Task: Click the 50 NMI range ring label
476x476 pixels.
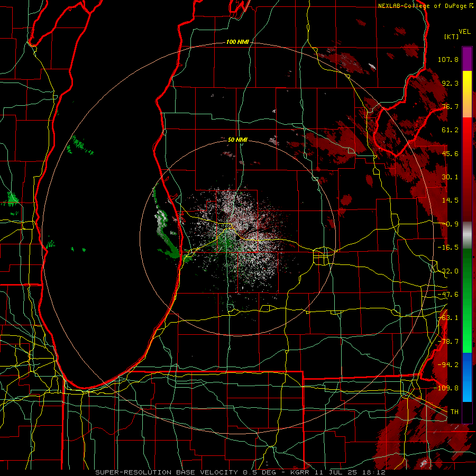Action: (237, 140)
